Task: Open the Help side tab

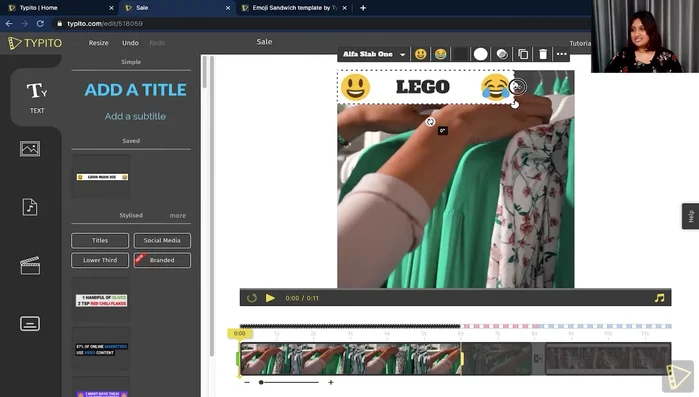Action: coord(691,217)
